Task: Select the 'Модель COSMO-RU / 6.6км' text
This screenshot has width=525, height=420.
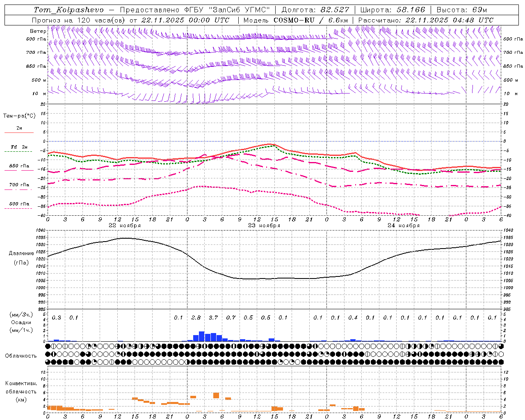Action: click(x=296, y=20)
